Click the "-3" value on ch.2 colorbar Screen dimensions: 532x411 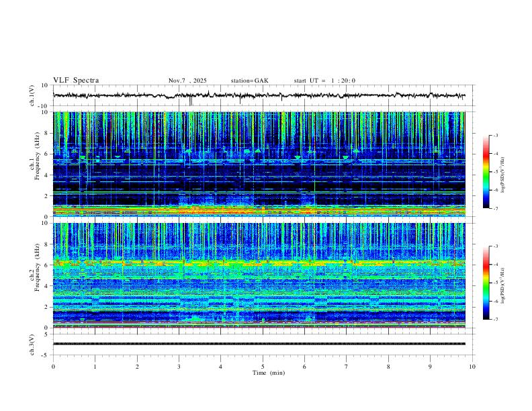(495, 246)
